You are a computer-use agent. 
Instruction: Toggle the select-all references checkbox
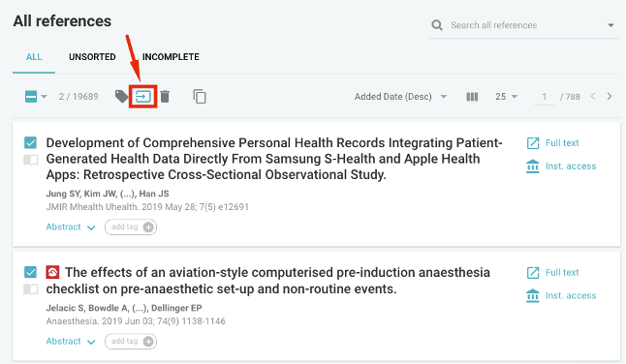point(31,97)
